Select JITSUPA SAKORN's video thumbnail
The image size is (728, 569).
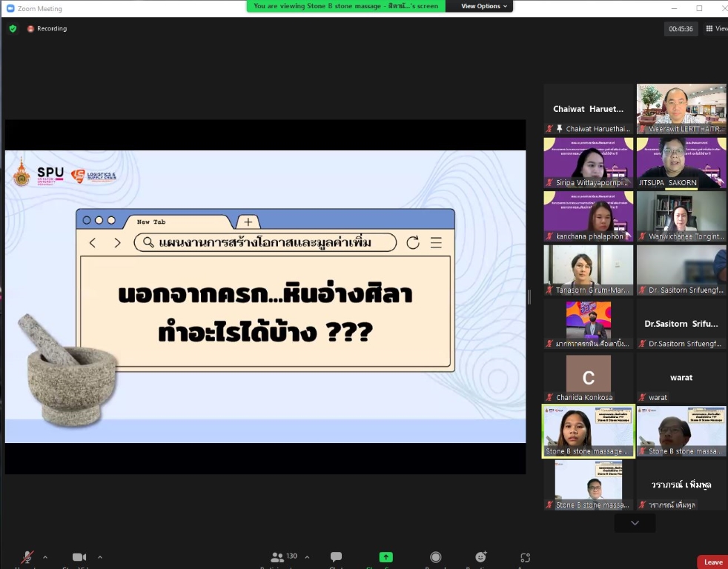click(681, 163)
